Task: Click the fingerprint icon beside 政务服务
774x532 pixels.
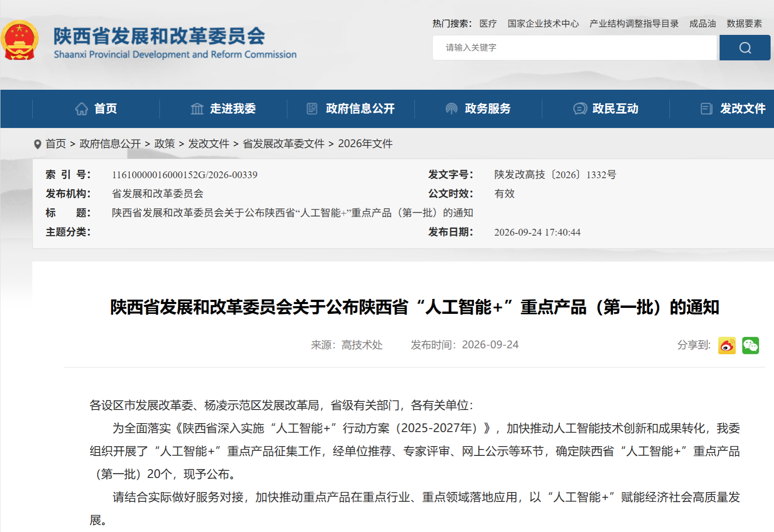Action: [x=451, y=109]
